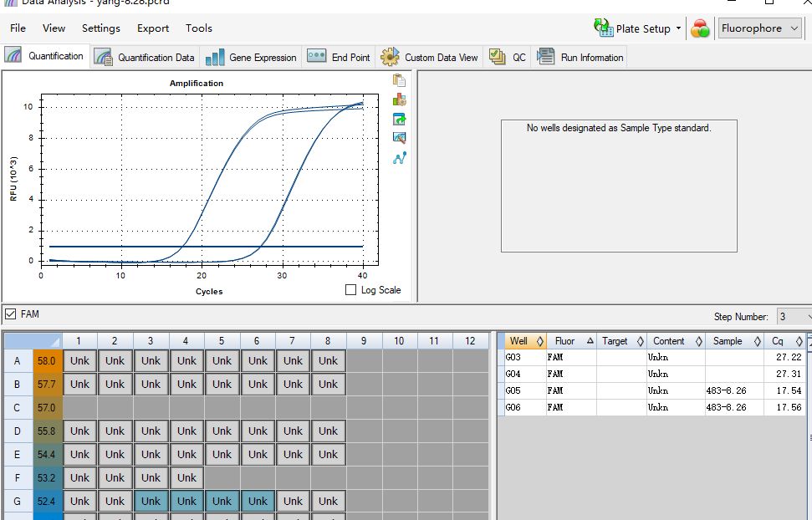Enable the Log Scale checkbox
Viewport: 812px width, 520px height.
click(x=350, y=290)
